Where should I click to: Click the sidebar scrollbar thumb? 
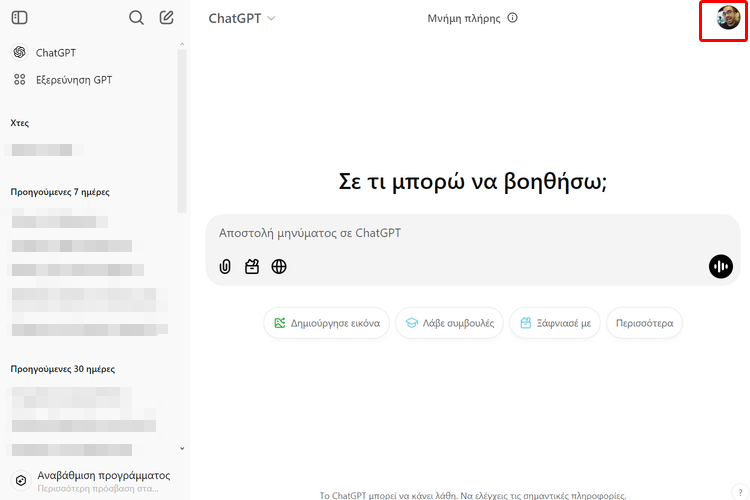point(182,131)
